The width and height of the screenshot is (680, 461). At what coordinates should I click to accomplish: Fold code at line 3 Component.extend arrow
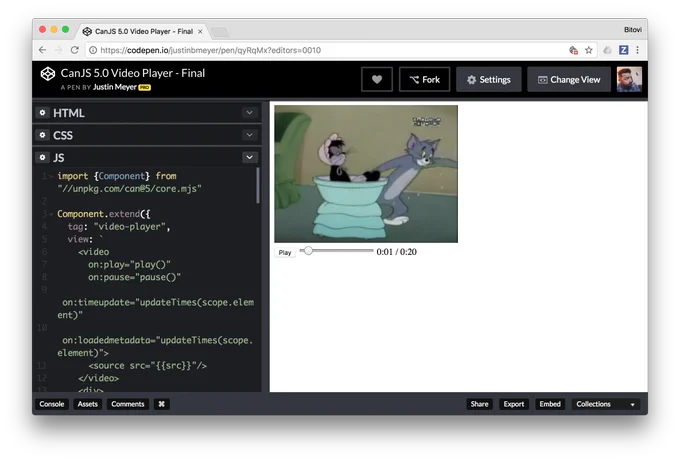pos(52,214)
